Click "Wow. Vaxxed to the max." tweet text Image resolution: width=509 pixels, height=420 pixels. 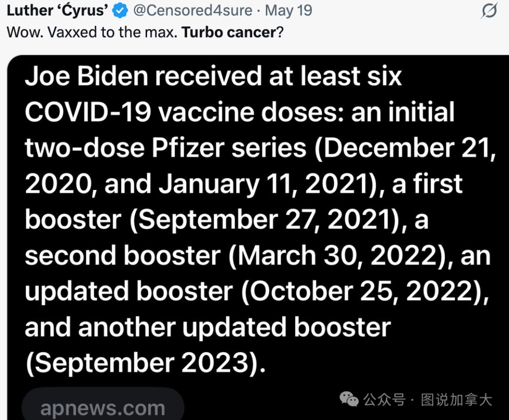coord(92,33)
